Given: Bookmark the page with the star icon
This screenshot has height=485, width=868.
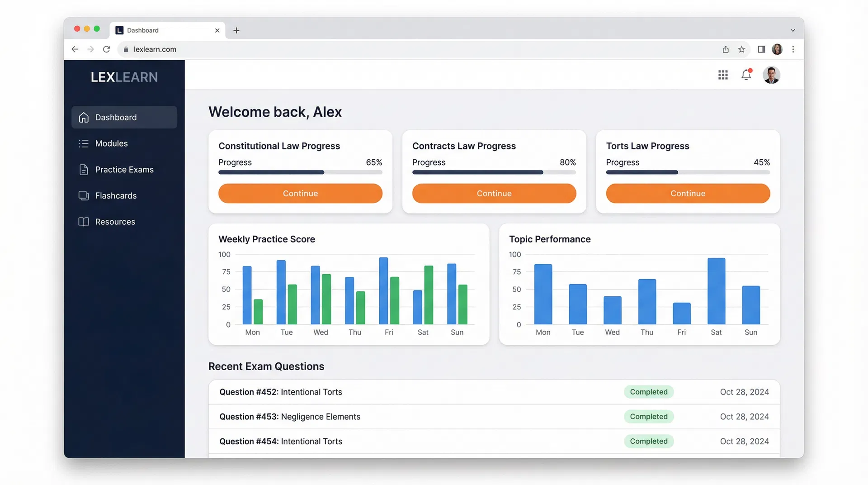Looking at the screenshot, I should 741,49.
